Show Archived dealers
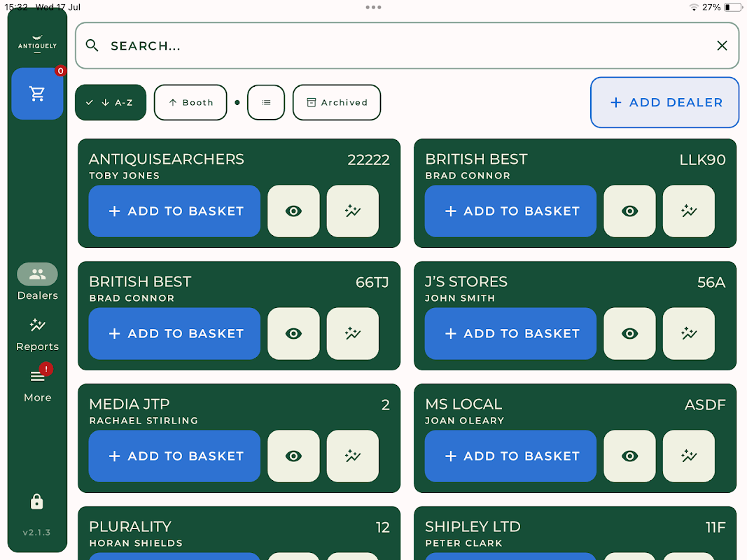The height and width of the screenshot is (560, 747). point(337,102)
